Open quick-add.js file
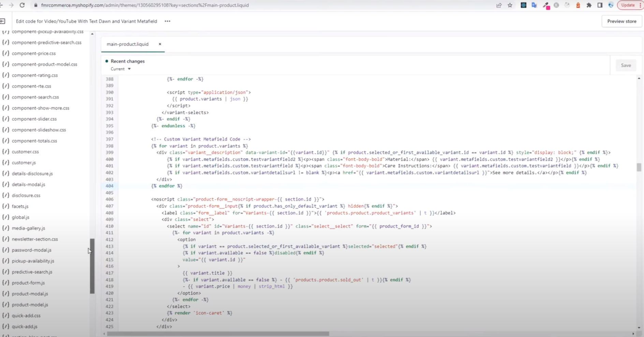Screen dimensions: 644x337 [25, 326]
